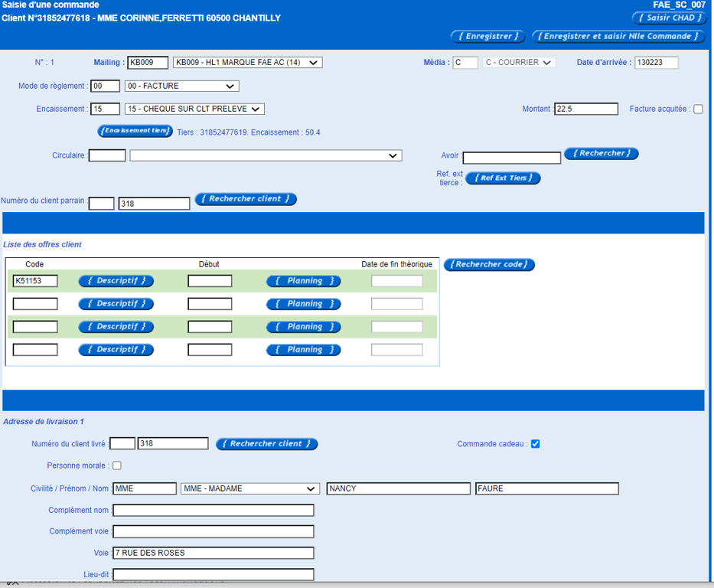Click Rechercher client for client parrain
Screen dimensions: 714x588
click(246, 198)
